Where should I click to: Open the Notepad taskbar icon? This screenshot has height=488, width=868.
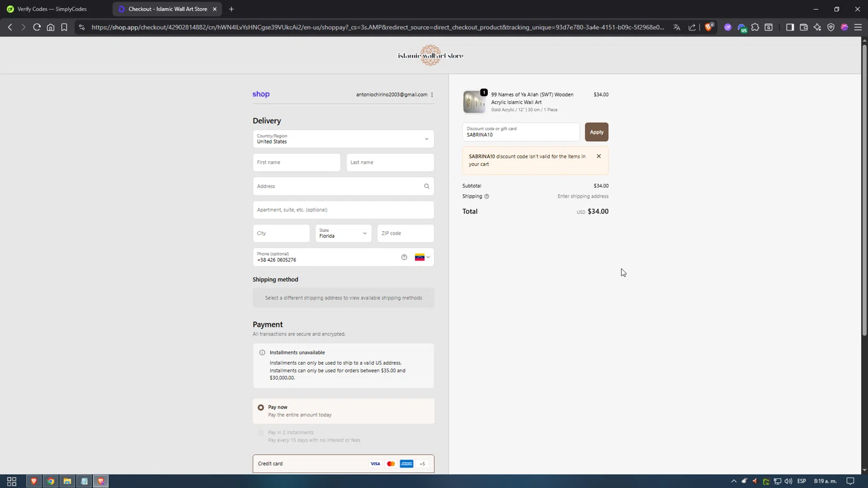[84, 481]
